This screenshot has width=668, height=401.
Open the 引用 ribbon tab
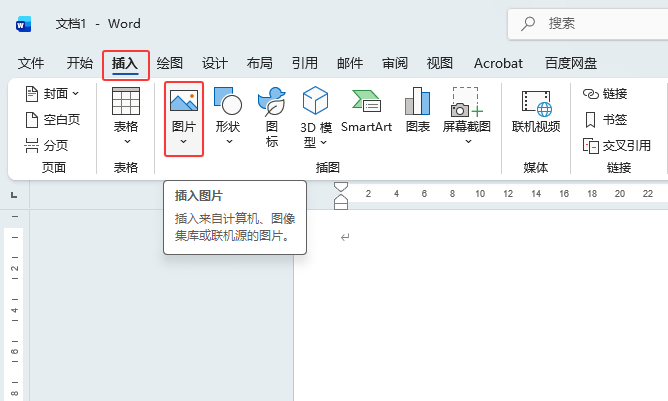point(305,63)
